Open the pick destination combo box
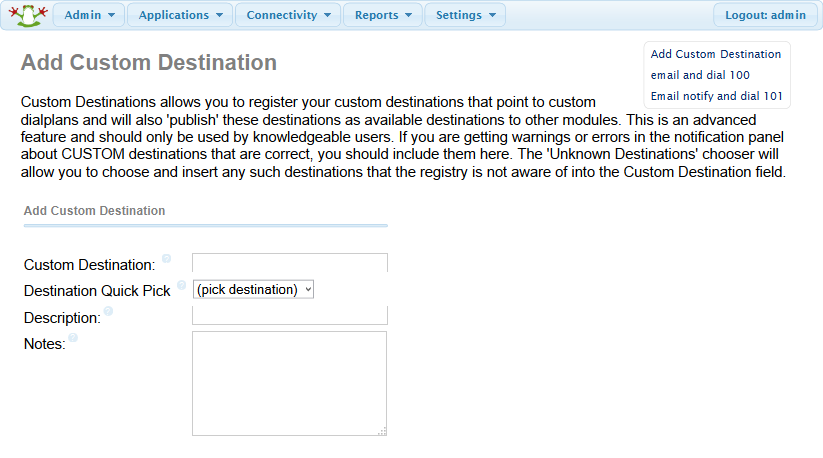Image resolution: width=823 pixels, height=458 pixels. [x=254, y=290]
